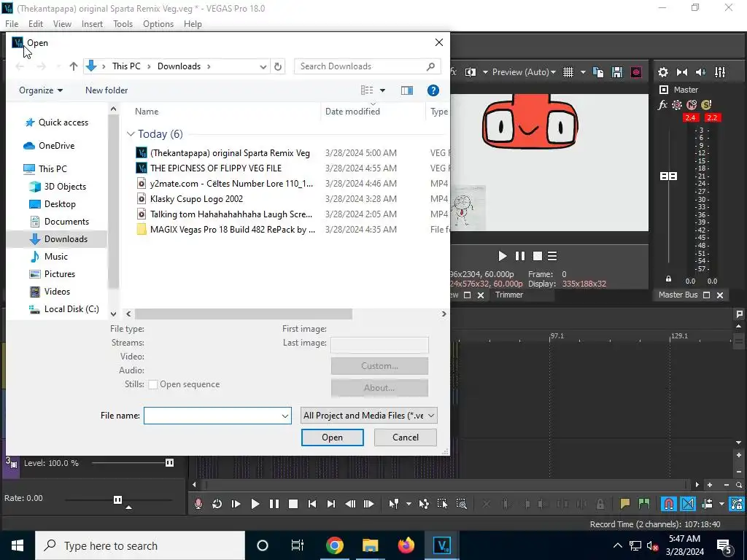Toggle Automatic Crossfades icon
747x560 pixels.
688,504
